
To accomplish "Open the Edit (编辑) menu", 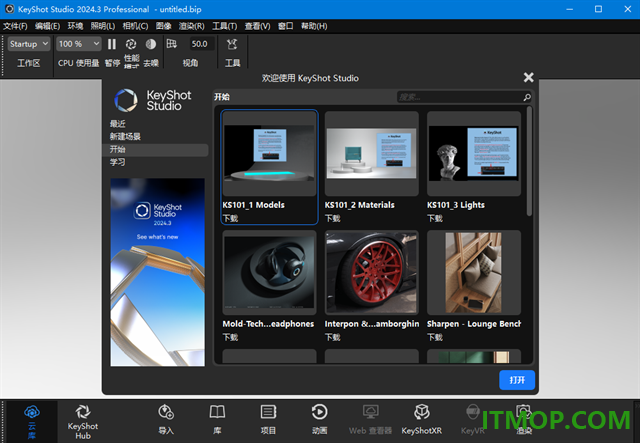I will click(47, 26).
